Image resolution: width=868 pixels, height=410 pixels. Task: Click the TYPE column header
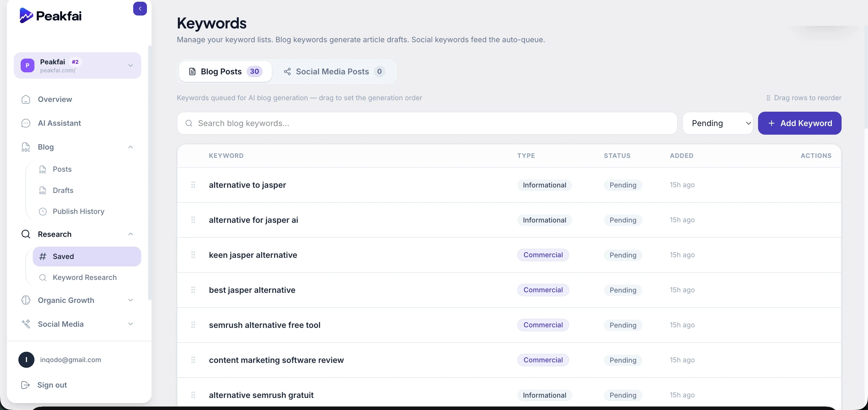(526, 156)
